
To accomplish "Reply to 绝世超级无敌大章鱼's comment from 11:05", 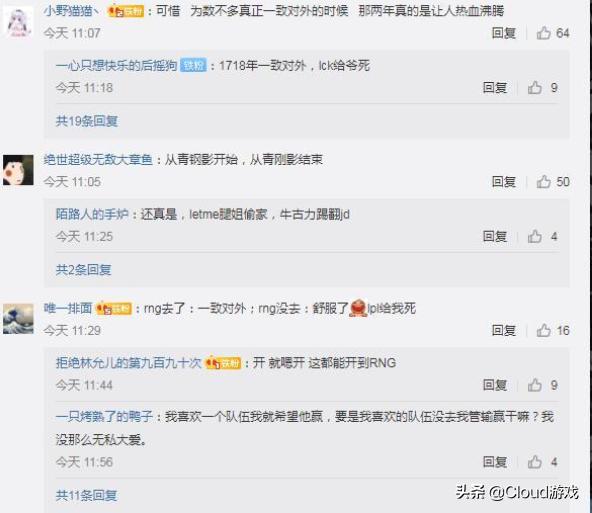I will tap(504, 182).
